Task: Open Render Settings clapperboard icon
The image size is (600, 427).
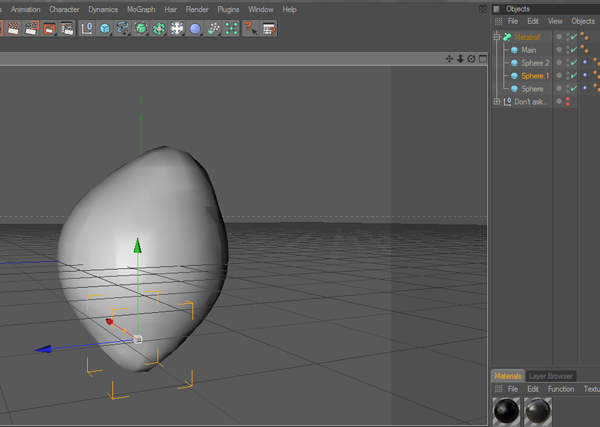Action: 67,29
